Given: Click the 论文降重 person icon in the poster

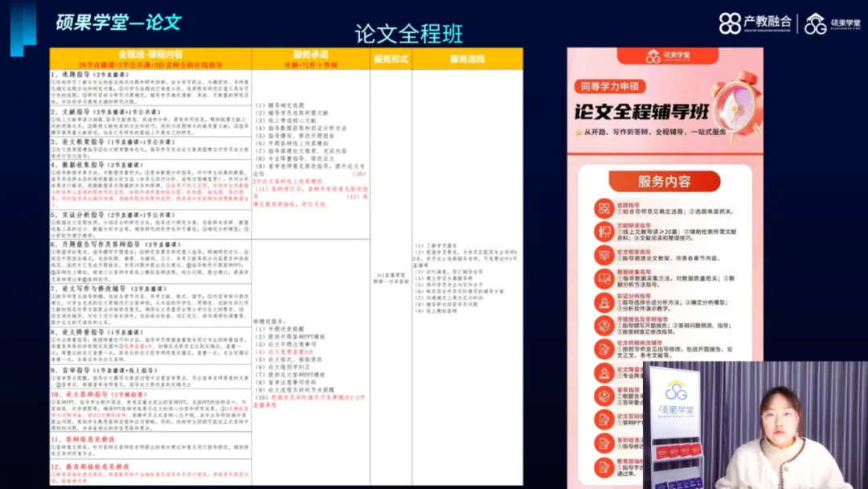Looking at the screenshot, I should pyautogui.click(x=604, y=372).
